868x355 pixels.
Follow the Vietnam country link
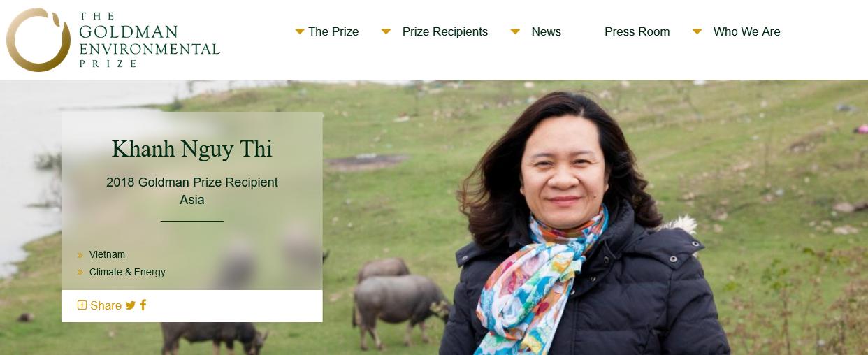pos(107,254)
